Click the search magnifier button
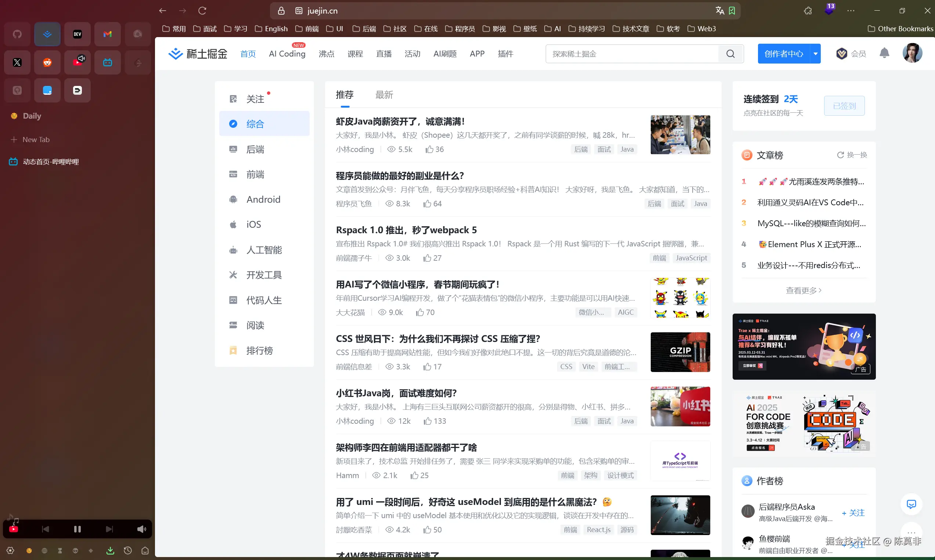 pyautogui.click(x=730, y=54)
